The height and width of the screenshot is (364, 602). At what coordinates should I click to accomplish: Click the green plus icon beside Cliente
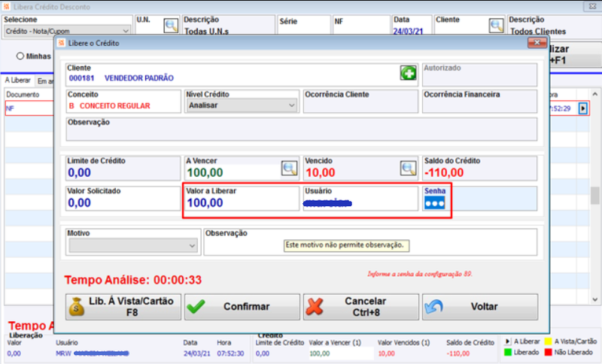click(x=408, y=72)
